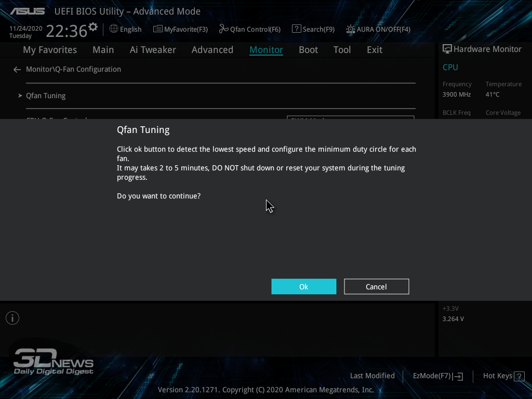Click the Monitor\Q-Fan Configuration breadcrumb

click(x=73, y=69)
